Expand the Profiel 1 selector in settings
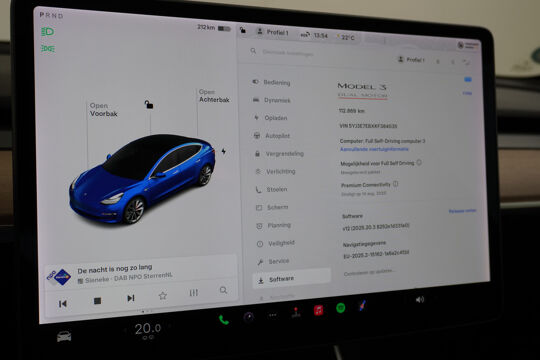540x360 pixels. 411,60
